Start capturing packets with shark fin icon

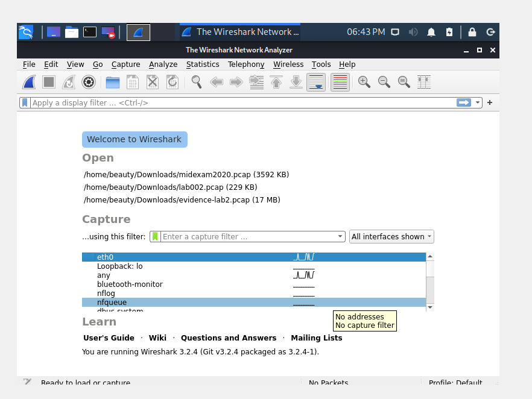29,83
